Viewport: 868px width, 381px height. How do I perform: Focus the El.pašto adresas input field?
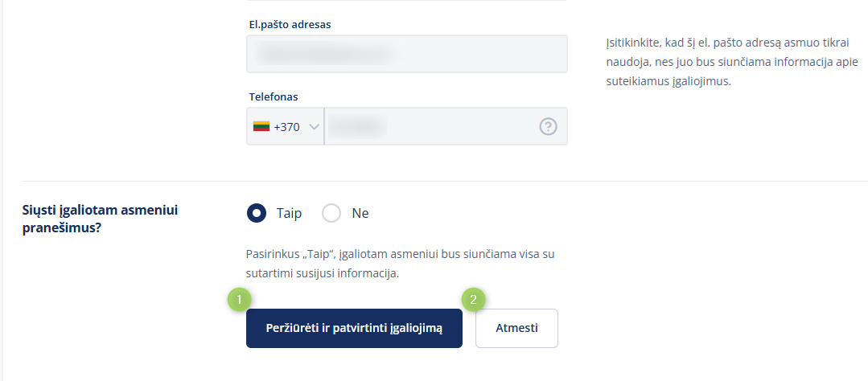tap(407, 54)
